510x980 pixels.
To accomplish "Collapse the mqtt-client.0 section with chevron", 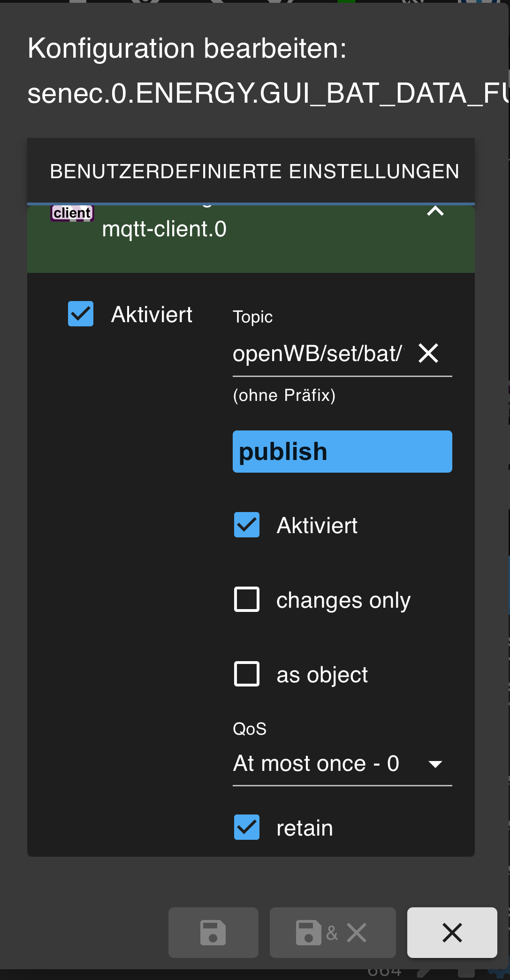I will [x=435, y=211].
